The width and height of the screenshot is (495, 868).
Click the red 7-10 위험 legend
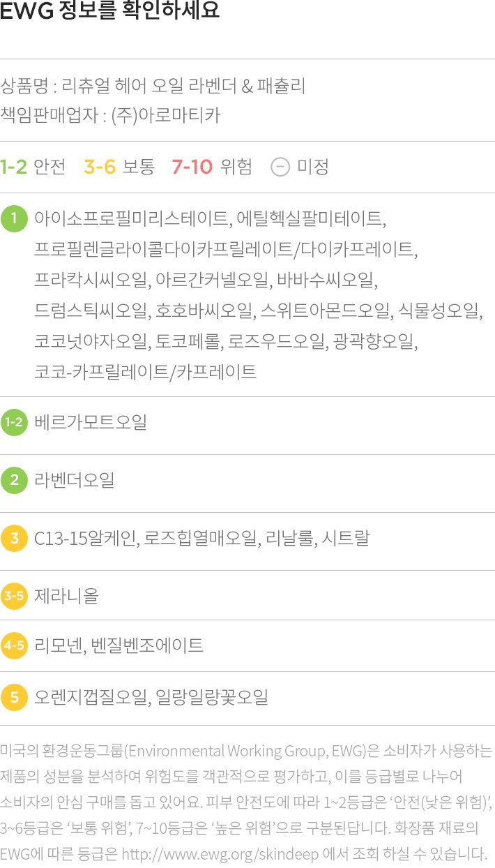pyautogui.click(x=211, y=167)
